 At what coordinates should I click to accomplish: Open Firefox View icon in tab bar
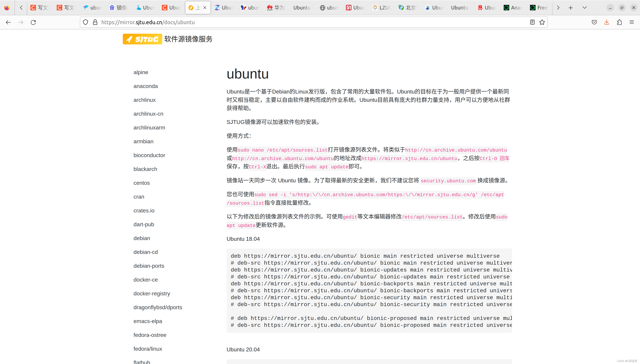[x=7, y=8]
